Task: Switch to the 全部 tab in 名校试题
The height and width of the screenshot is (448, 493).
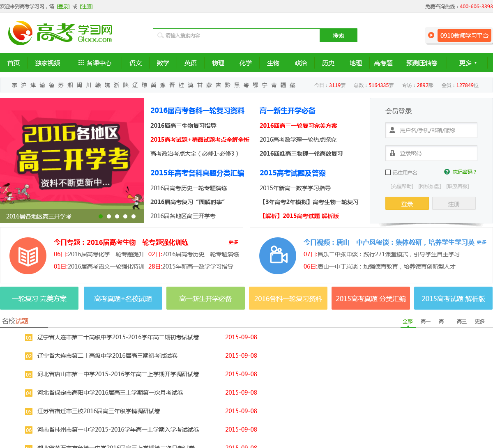Action: coord(408,322)
